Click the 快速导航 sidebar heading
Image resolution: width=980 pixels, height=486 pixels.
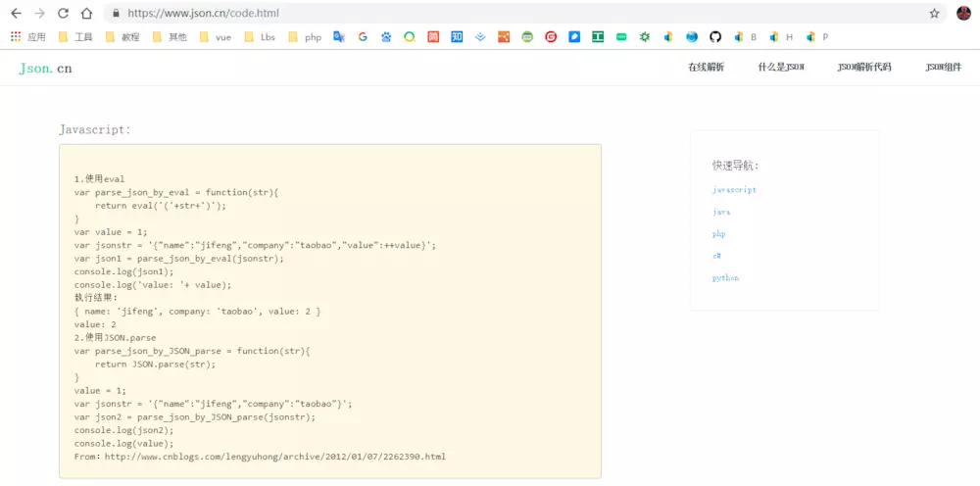[736, 166]
